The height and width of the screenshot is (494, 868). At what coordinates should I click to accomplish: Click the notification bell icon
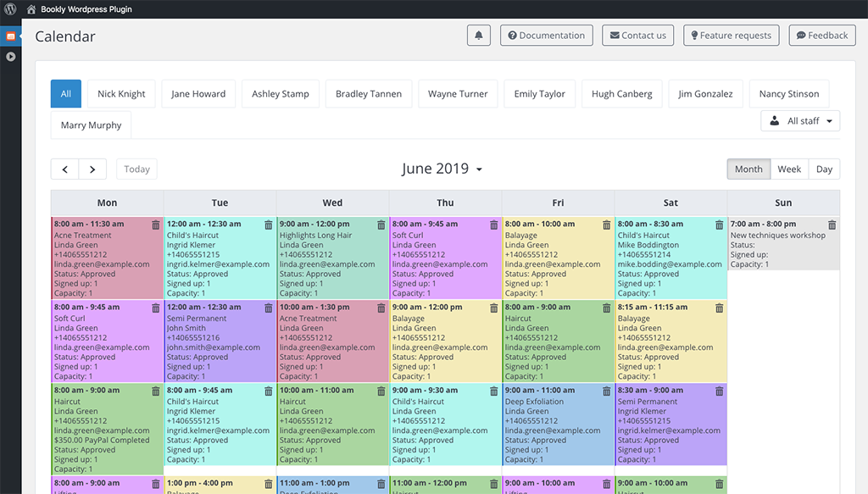pos(479,36)
